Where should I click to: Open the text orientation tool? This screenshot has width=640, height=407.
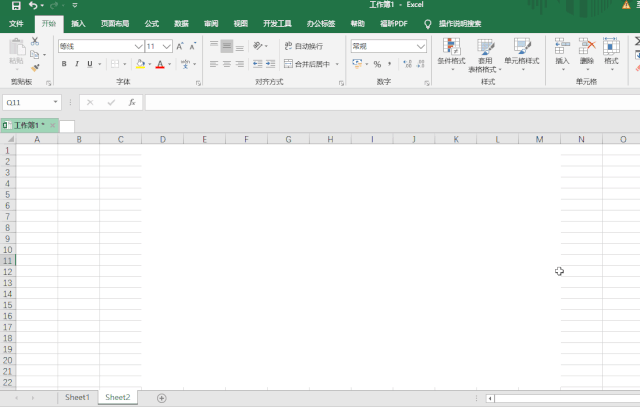[x=260, y=46]
